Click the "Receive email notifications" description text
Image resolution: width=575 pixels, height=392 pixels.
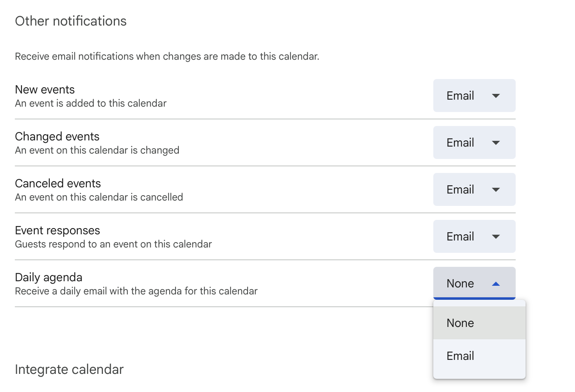(167, 56)
